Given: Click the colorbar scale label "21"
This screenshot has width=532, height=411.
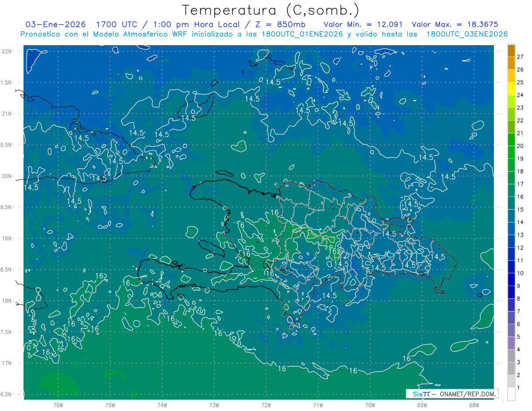Looking at the screenshot, I should (520, 133).
